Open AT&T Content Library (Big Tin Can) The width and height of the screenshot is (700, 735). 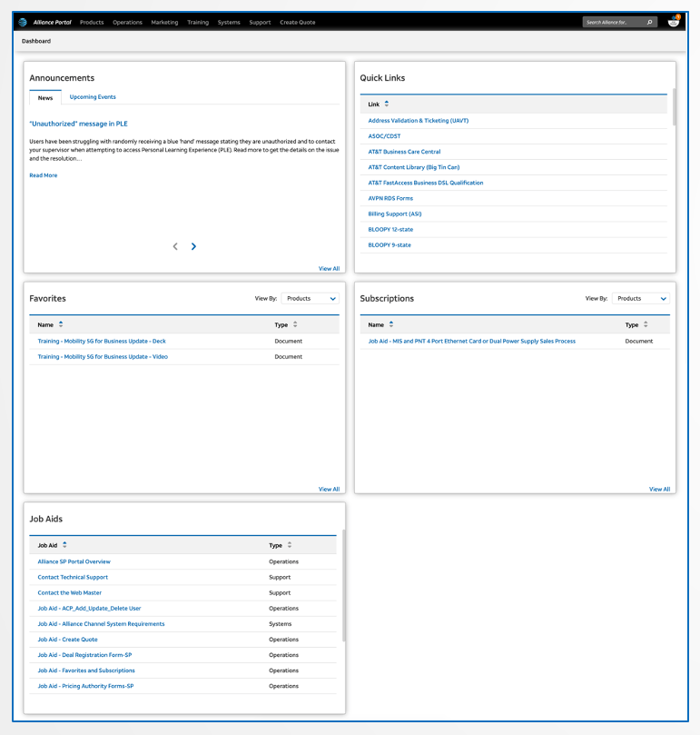[x=414, y=167]
